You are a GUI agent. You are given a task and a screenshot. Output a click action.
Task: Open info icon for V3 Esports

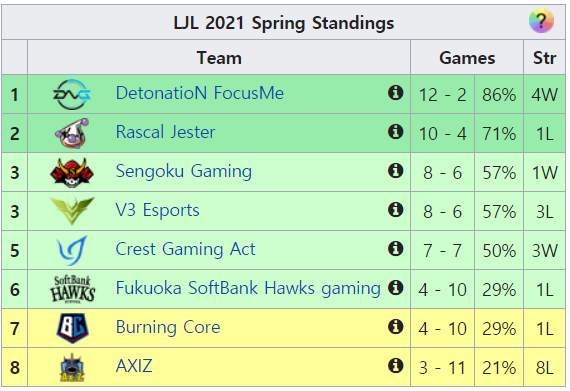coord(396,210)
